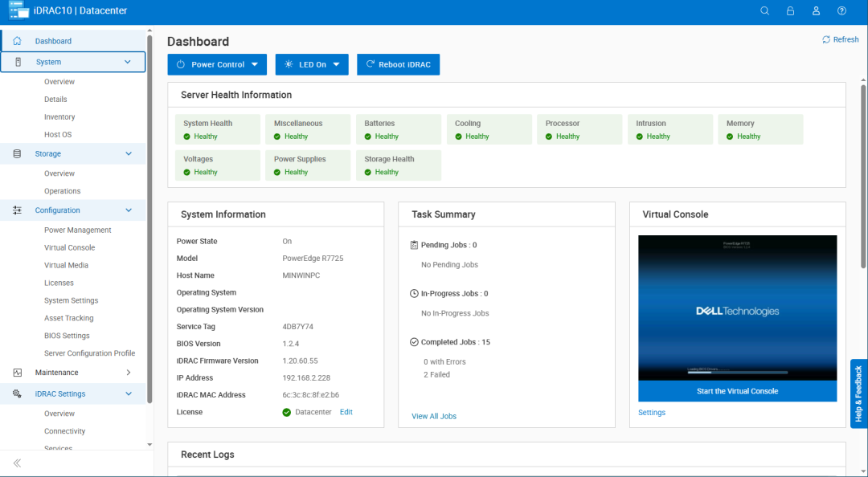Collapse sidebar using double-chevron icon
The image size is (868, 477).
pos(17,463)
